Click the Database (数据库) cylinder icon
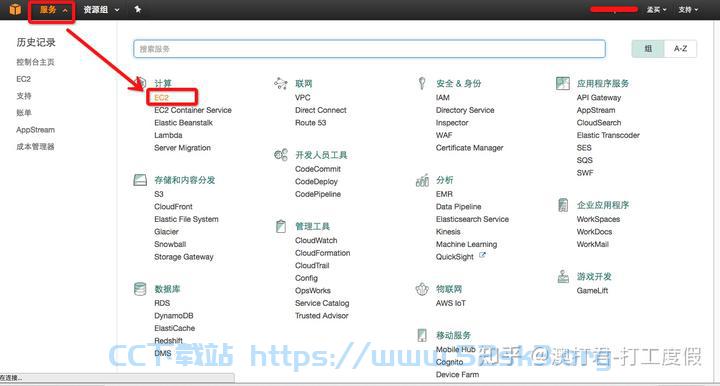Image resolution: width=720 pixels, height=386 pixels. [x=140, y=289]
